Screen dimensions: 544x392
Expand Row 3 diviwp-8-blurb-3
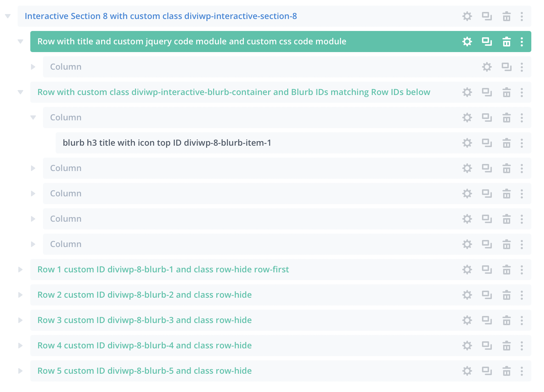[x=20, y=320]
